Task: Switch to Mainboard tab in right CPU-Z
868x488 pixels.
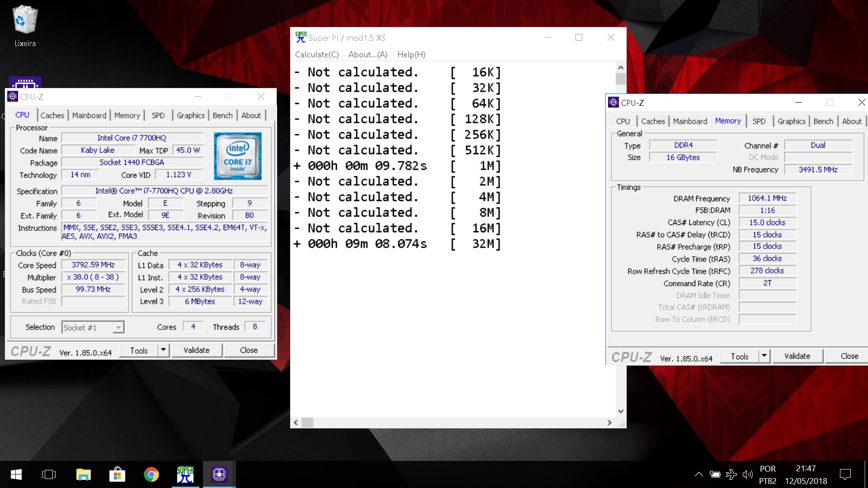Action: 690,121
